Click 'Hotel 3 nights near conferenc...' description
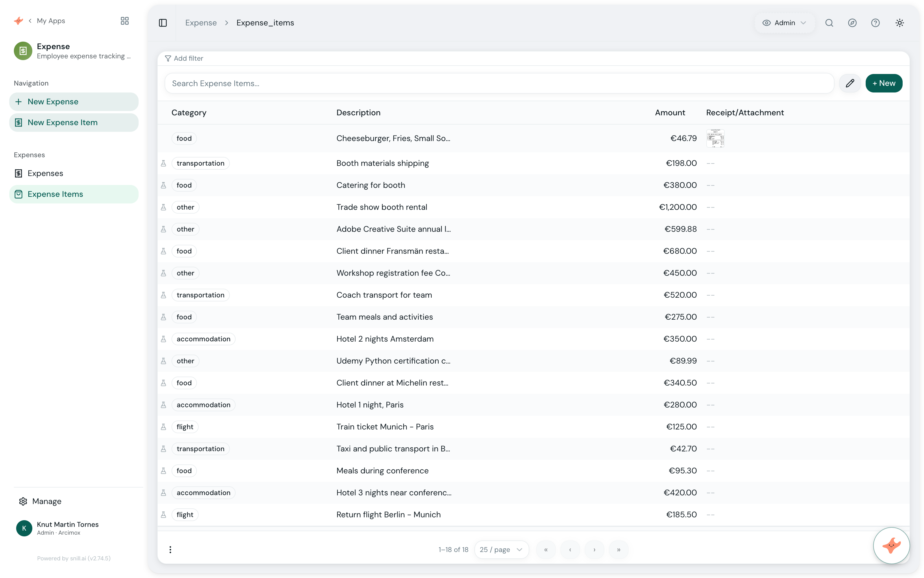The image size is (924, 578). (394, 493)
